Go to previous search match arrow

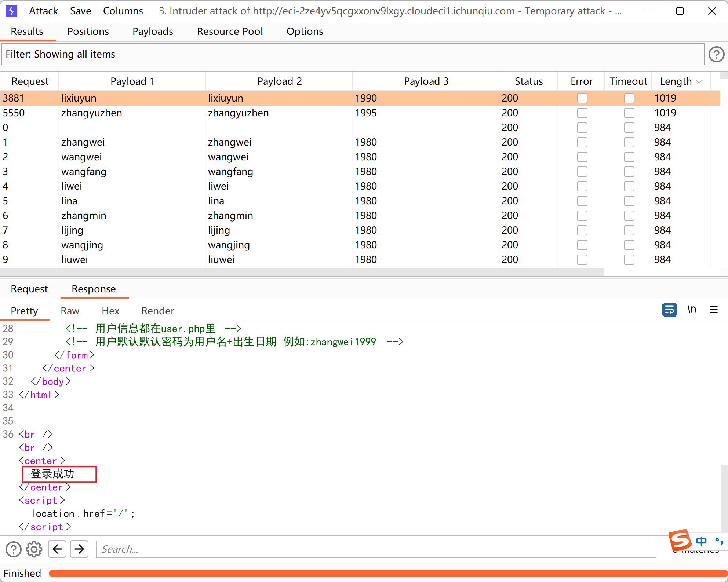click(x=57, y=549)
